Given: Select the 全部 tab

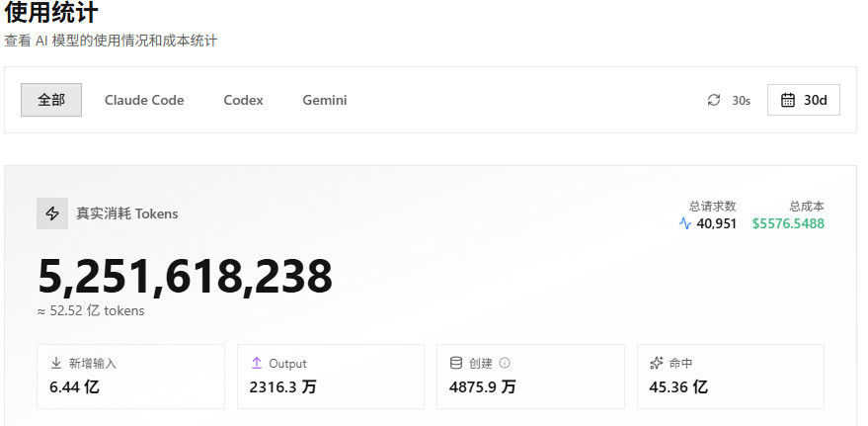Looking at the screenshot, I should [51, 100].
